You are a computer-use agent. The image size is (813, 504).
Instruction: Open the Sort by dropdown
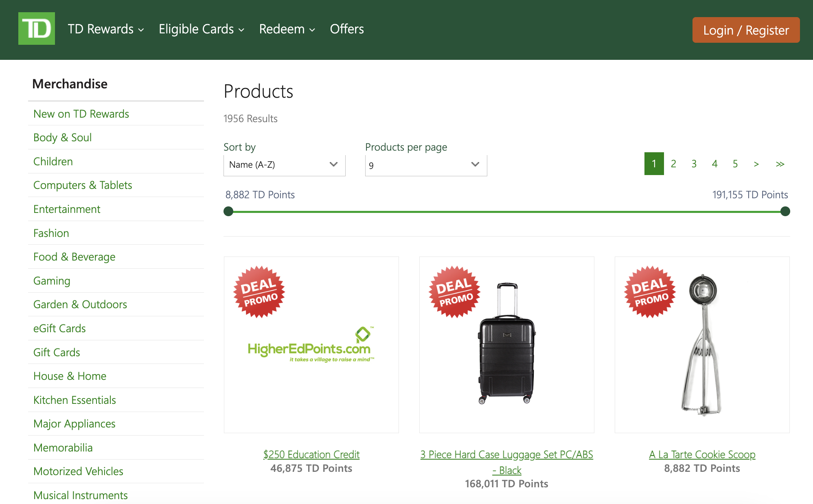click(284, 164)
